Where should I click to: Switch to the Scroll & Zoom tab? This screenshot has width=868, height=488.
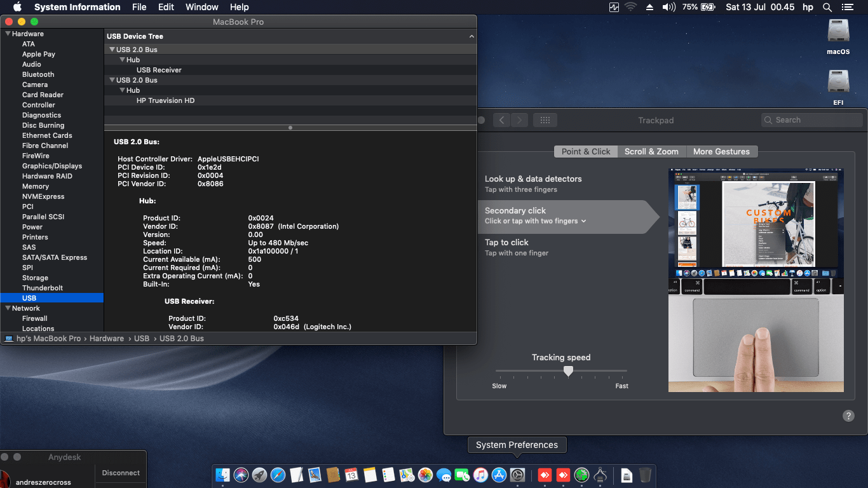click(x=651, y=151)
